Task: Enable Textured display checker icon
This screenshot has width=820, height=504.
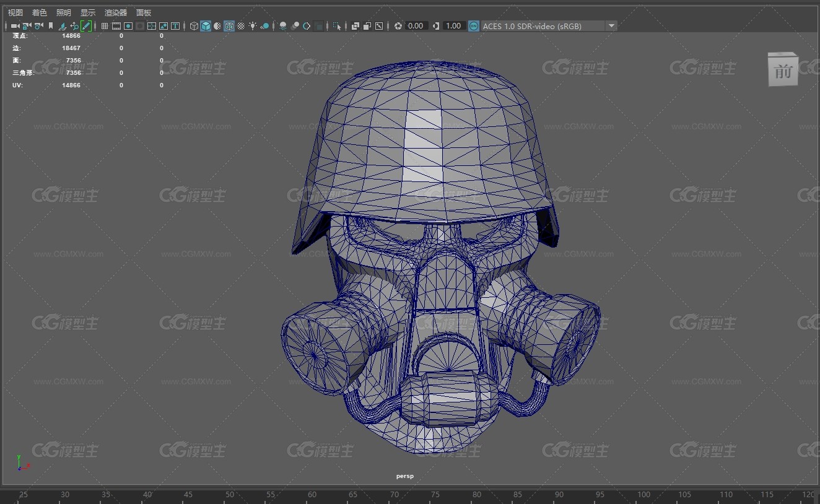Action: point(241,26)
